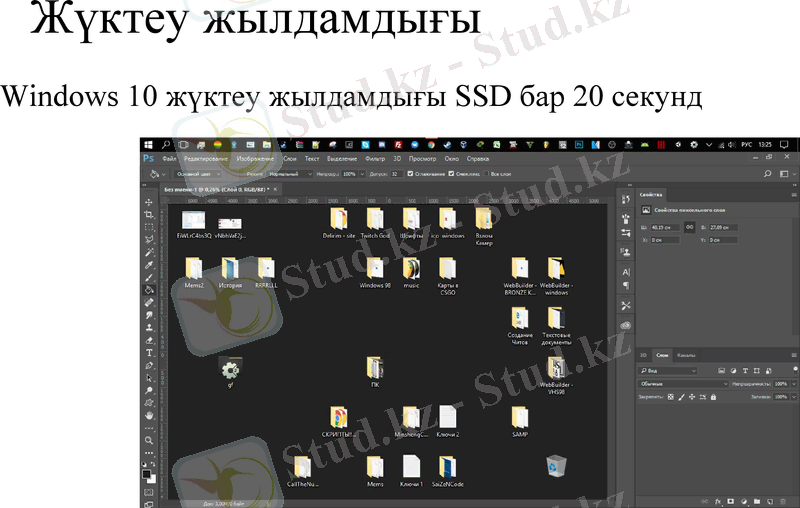Open the Обычные layer blend mode dropdown
The image size is (800, 508).
coord(683,384)
